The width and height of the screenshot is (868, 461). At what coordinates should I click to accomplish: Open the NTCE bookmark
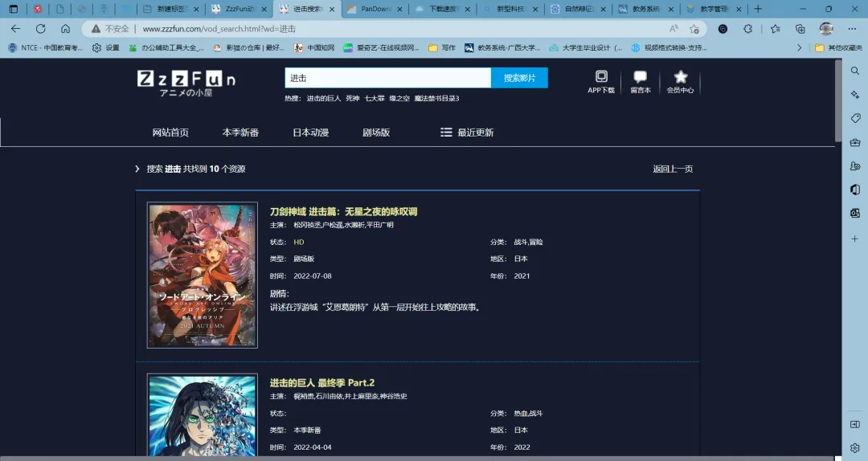(x=45, y=47)
